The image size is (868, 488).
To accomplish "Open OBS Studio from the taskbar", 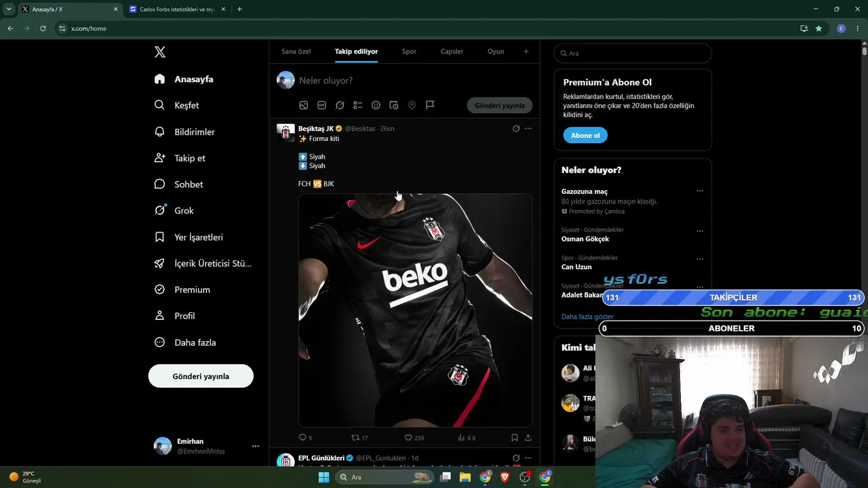I will pyautogui.click(x=525, y=477).
